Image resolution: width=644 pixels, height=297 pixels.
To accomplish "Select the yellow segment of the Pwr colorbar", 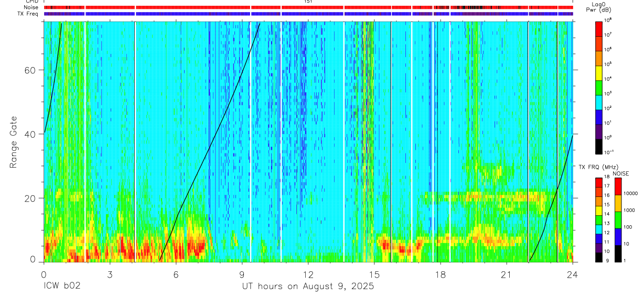I will point(599,72).
